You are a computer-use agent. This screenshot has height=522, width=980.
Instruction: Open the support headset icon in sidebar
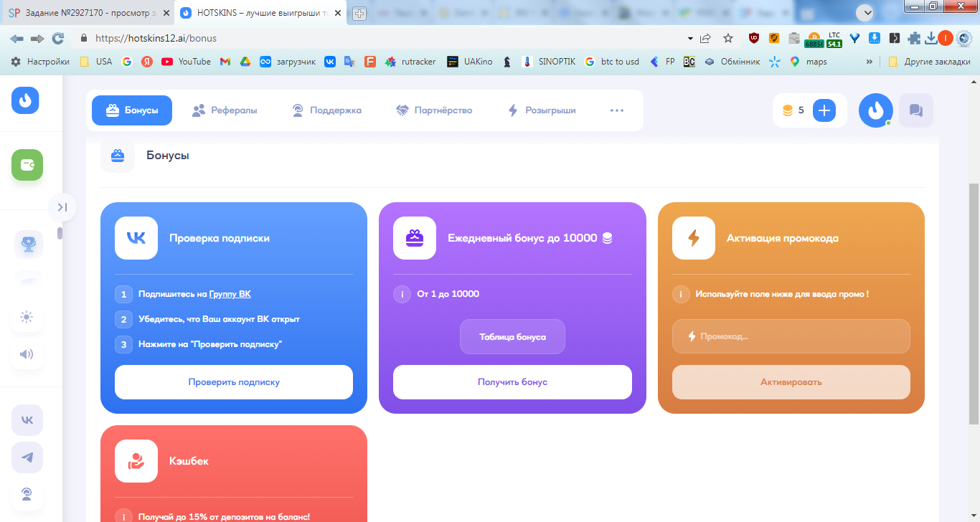(x=27, y=495)
